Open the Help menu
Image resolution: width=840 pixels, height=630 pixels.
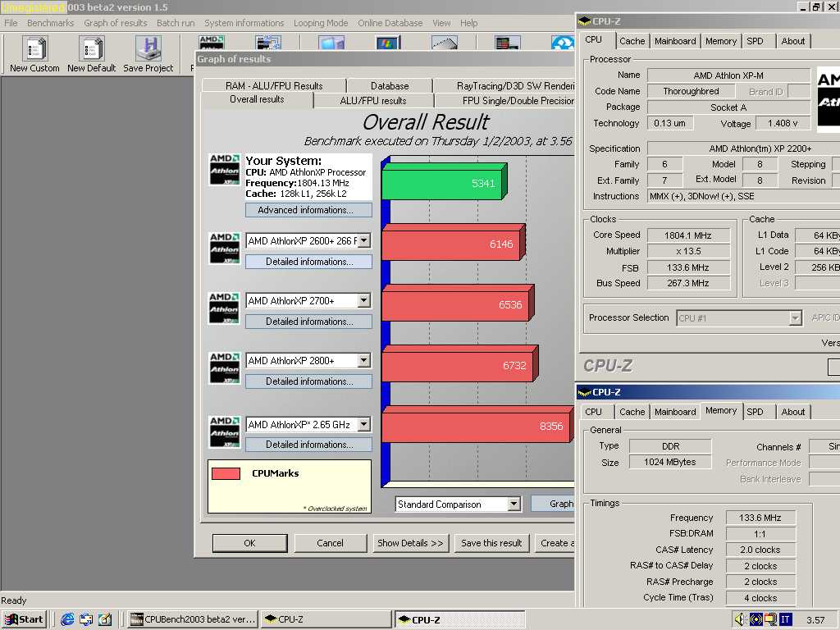(x=468, y=23)
